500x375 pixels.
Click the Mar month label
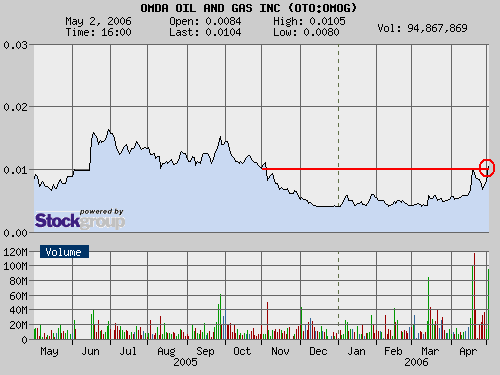(430, 351)
